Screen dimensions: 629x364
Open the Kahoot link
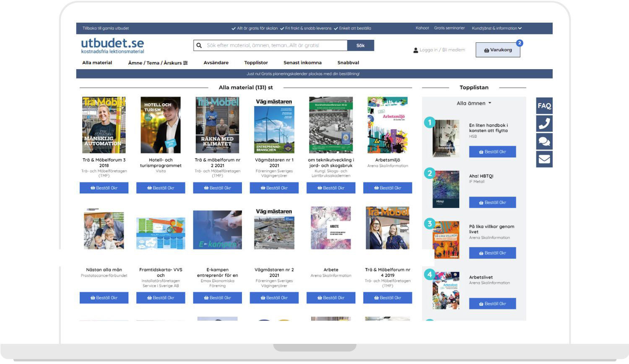[x=422, y=28]
